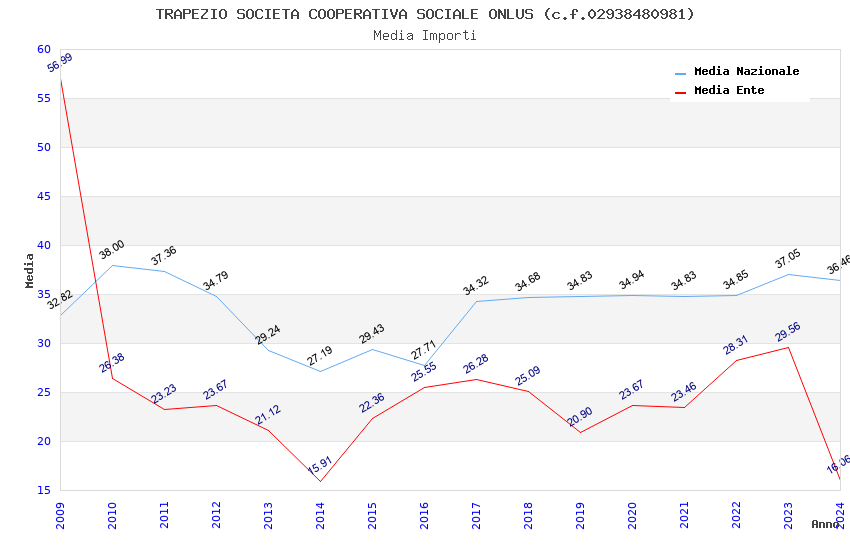The width and height of the screenshot is (850, 550).
Task: Click the 2013 x-axis year label
Action: point(268,515)
